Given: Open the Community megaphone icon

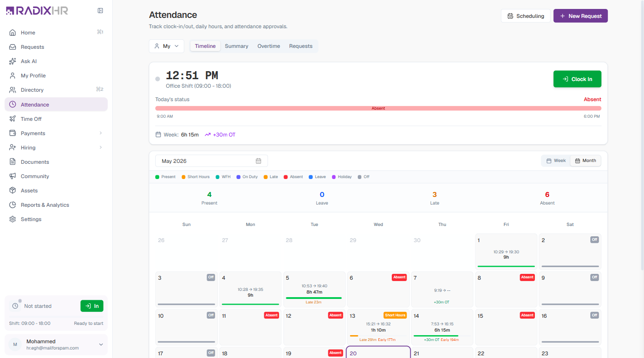Looking at the screenshot, I should pos(13,176).
